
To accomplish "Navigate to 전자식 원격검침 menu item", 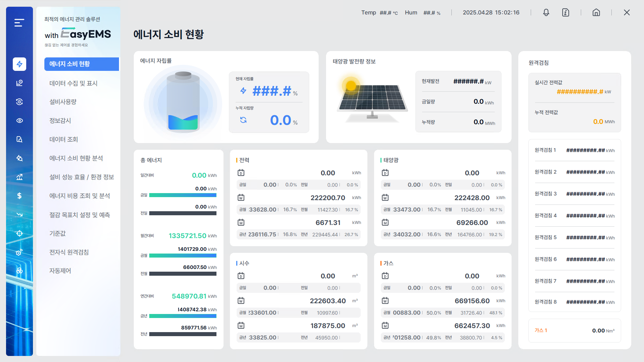I will [x=69, y=252].
